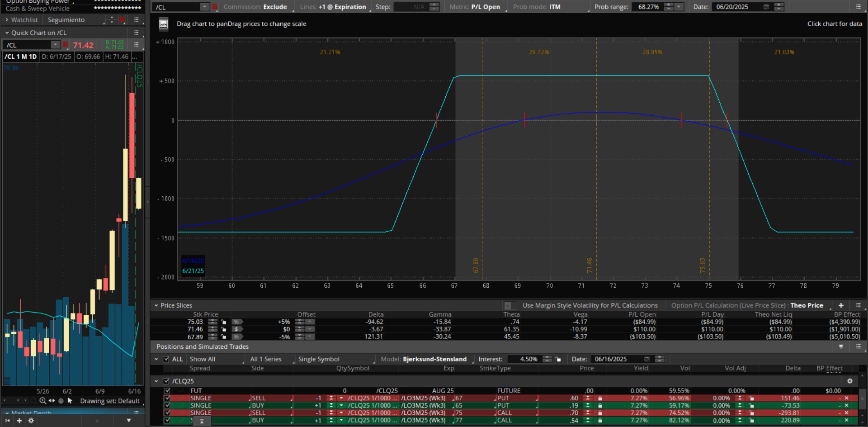Increase the Prob range stepper value

[669, 5]
